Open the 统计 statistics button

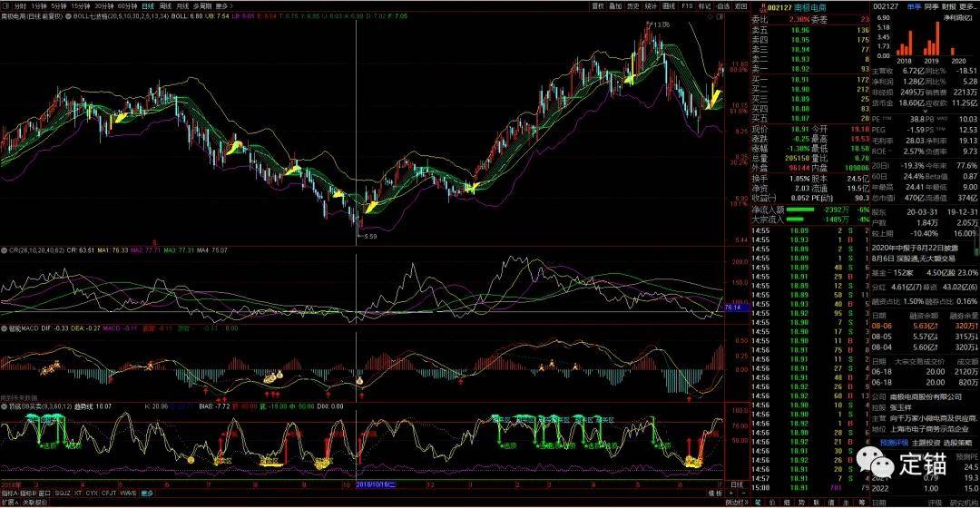pyautogui.click(x=652, y=5)
